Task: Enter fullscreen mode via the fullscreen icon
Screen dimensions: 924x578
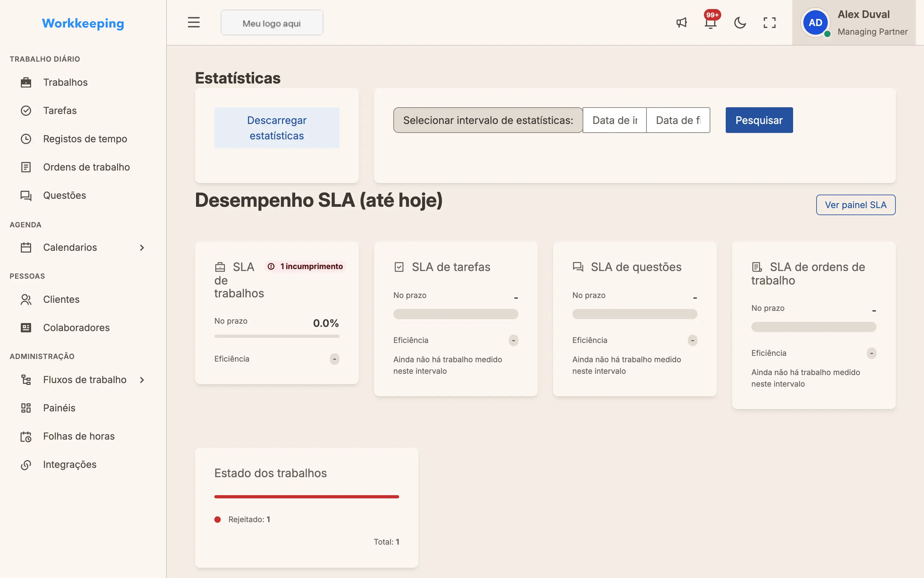Action: pos(769,22)
